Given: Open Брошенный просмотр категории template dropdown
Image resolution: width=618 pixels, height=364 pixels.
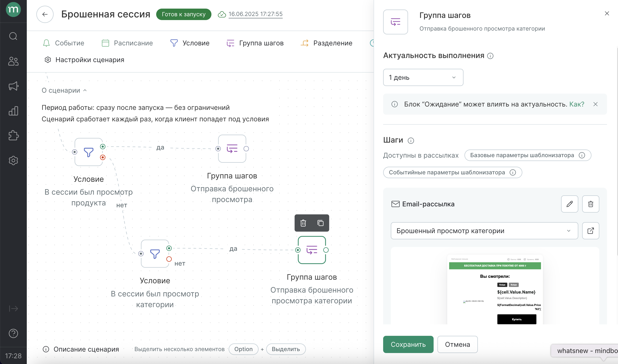Looking at the screenshot, I should pyautogui.click(x=484, y=231).
